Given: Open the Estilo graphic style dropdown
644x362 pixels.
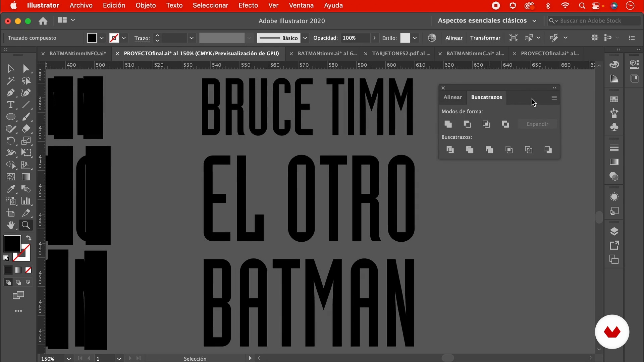Looking at the screenshot, I should [x=415, y=38].
